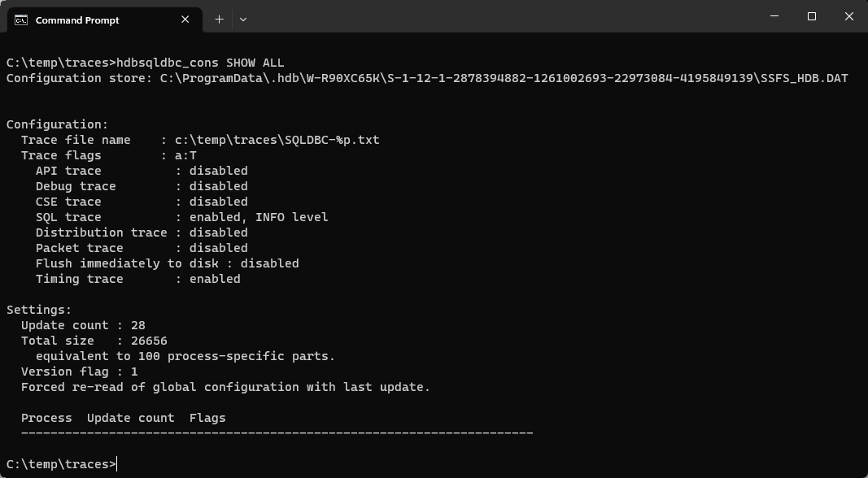Click the Update count 28 line
868x478 pixels.
(83, 325)
